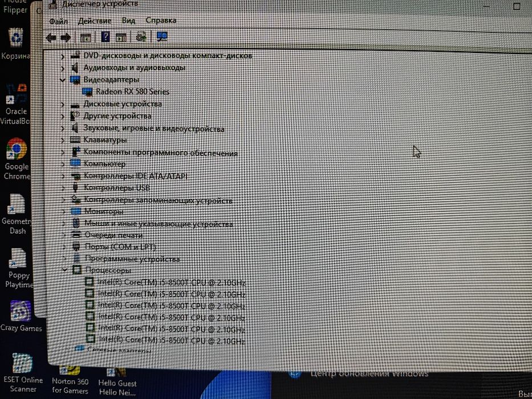
Task: Click the update driver toolbar icon
Action: click(141, 36)
